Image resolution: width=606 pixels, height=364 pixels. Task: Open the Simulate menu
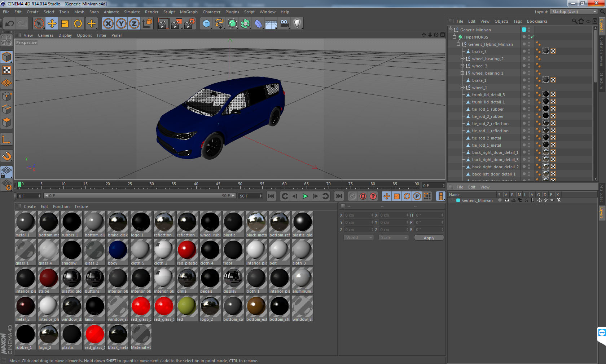(132, 12)
